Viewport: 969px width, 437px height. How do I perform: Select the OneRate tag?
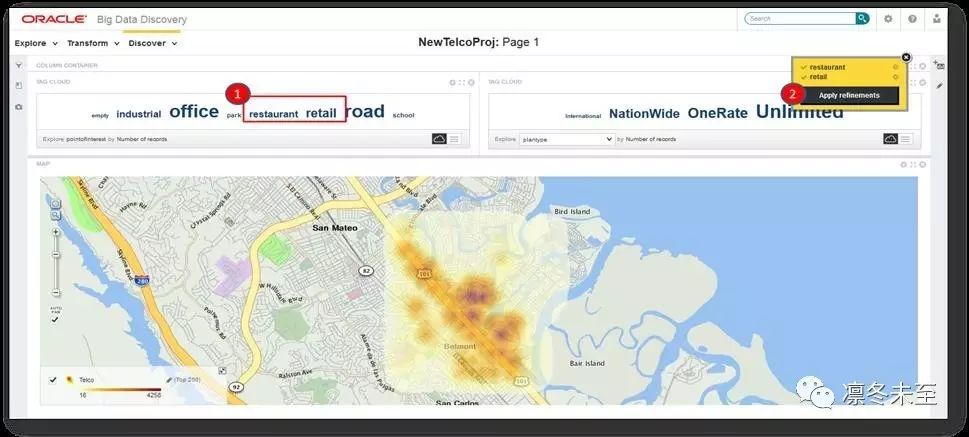[717, 113]
